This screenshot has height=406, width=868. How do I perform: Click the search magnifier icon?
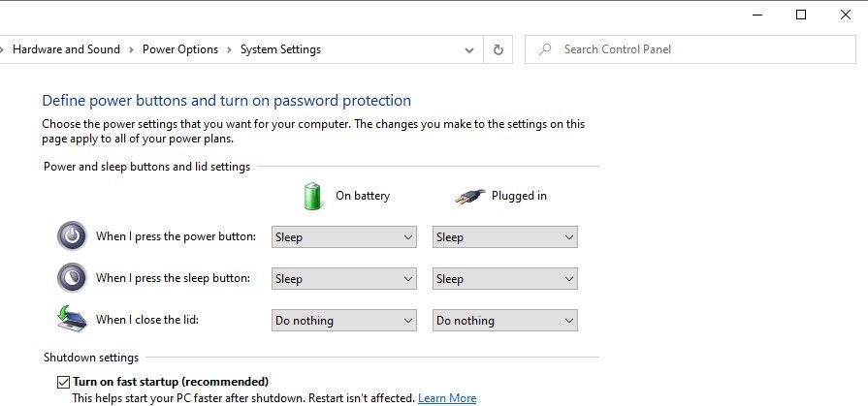pos(546,49)
